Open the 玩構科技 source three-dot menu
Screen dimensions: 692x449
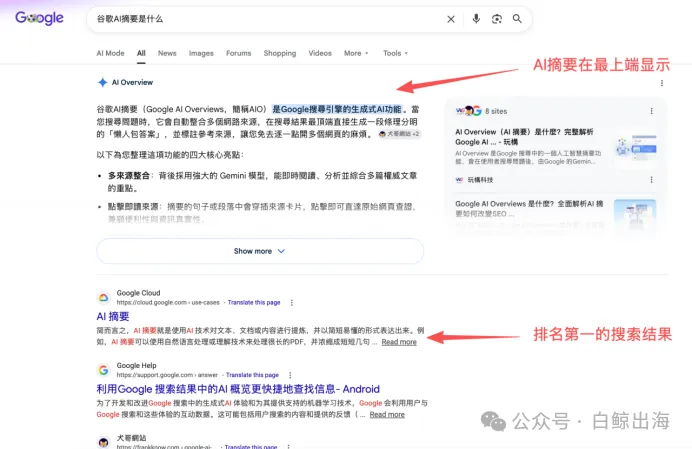[651, 180]
